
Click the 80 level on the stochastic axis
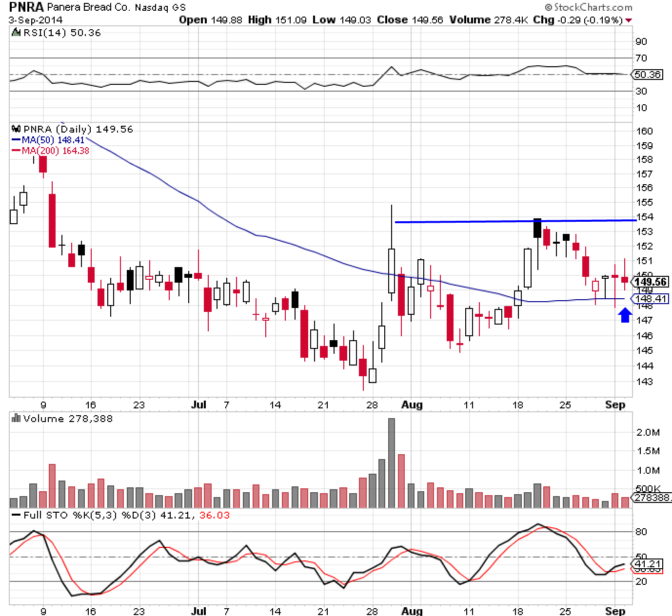tap(641, 532)
